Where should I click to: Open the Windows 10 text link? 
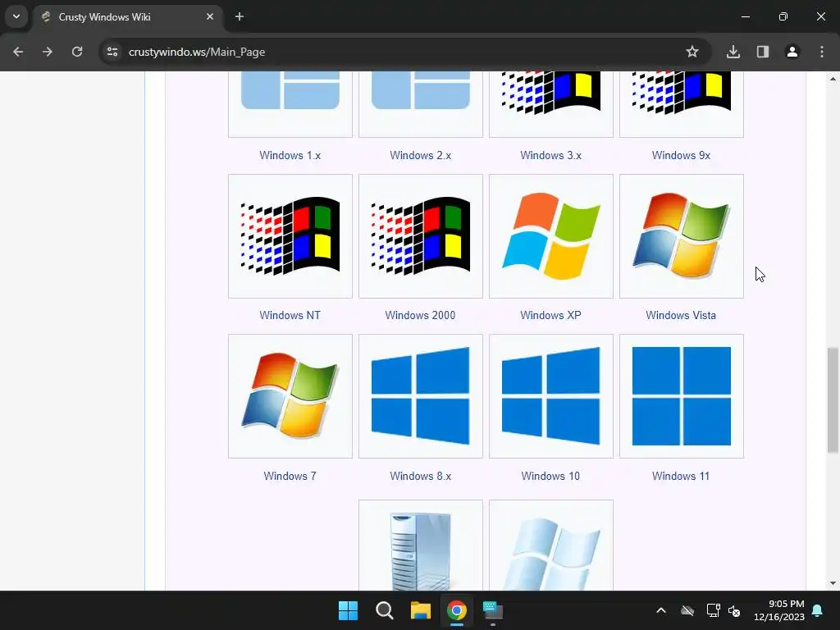click(x=550, y=477)
